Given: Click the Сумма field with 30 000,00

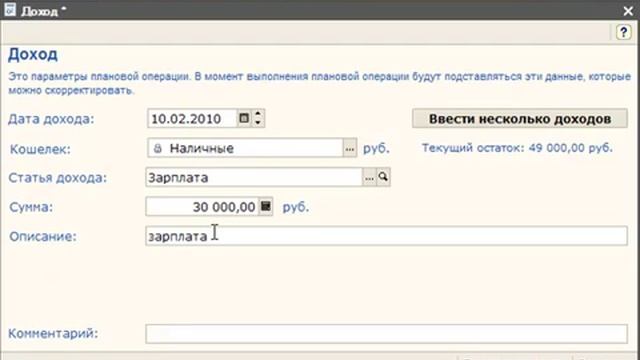Looking at the screenshot, I should tap(202, 207).
